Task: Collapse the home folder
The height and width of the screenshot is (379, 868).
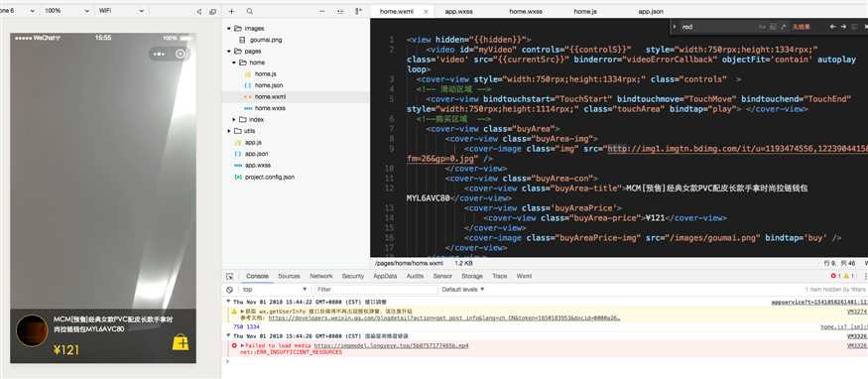Action: tap(234, 63)
